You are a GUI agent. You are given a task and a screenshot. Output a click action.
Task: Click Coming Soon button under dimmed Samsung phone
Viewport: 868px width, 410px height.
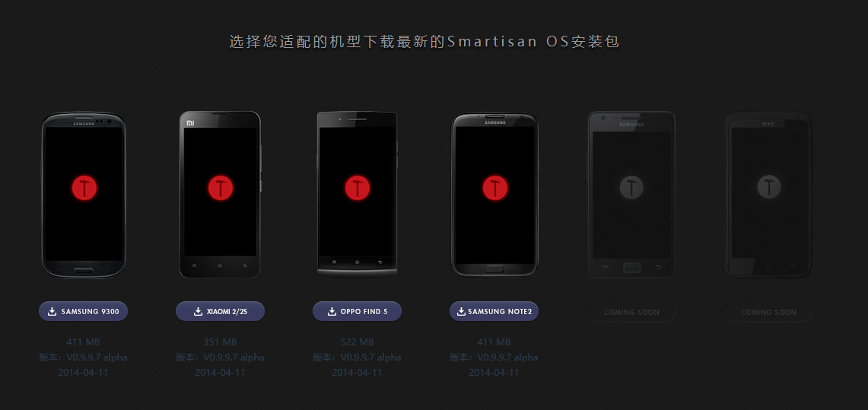[x=631, y=312]
